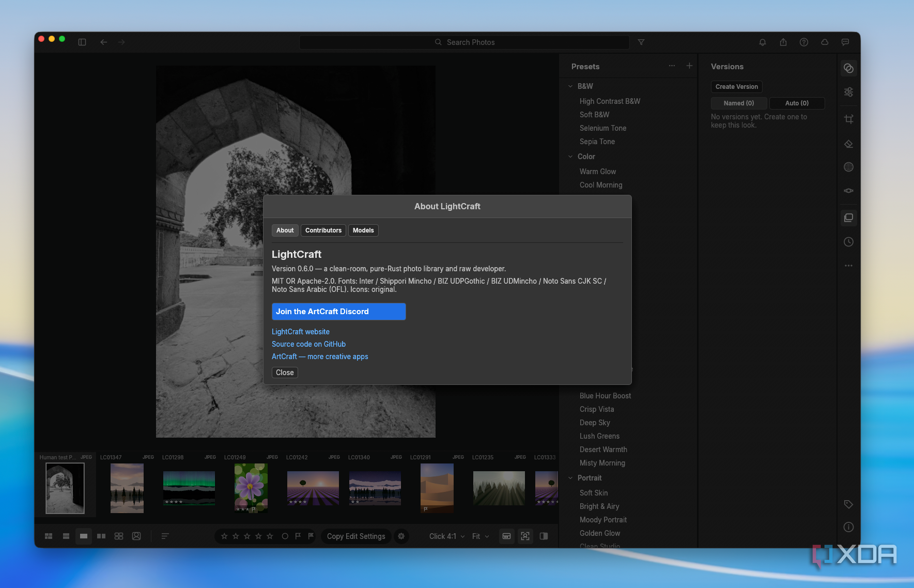Select the eraser/healing tool icon
Viewport: 914px width, 588px height.
pos(848,144)
